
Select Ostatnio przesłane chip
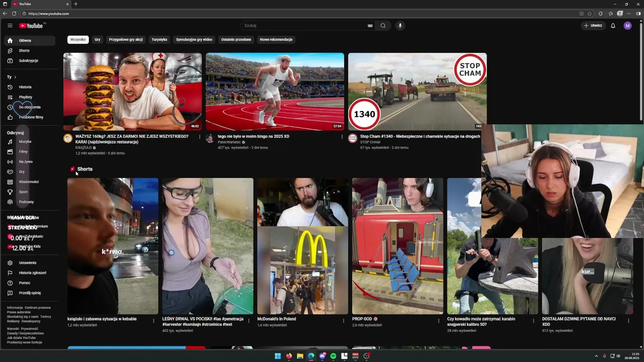click(x=236, y=39)
